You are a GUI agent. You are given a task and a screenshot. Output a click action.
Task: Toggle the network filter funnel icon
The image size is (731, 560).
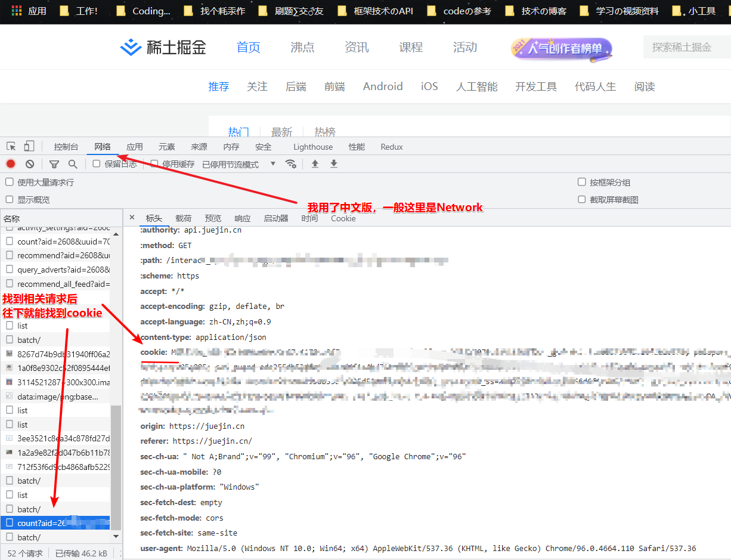tap(54, 164)
